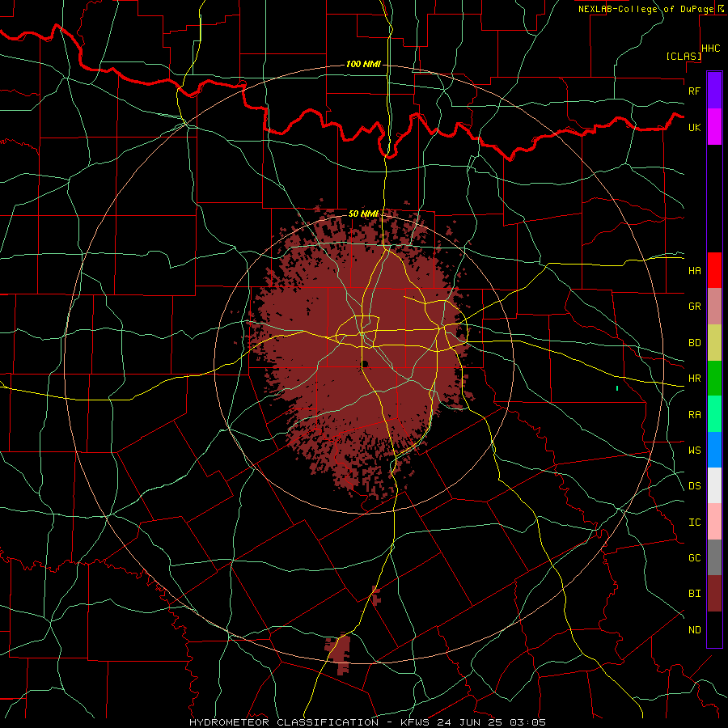The height and width of the screenshot is (728, 728).
Task: Click the [CLAS] units label
Action: [684, 56]
